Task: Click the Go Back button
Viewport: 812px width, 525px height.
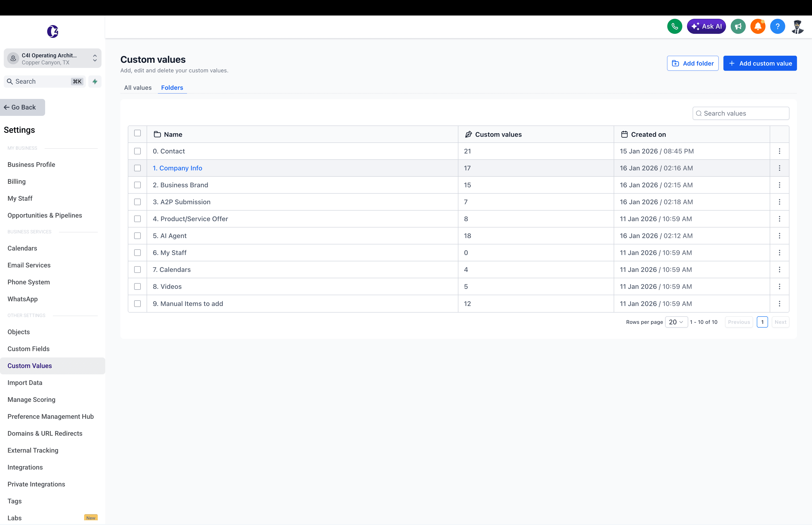Action: 23,107
